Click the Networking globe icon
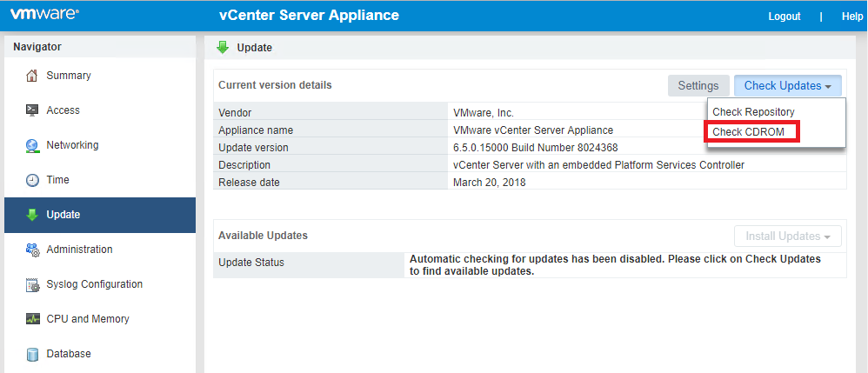The image size is (868, 373). [32, 145]
